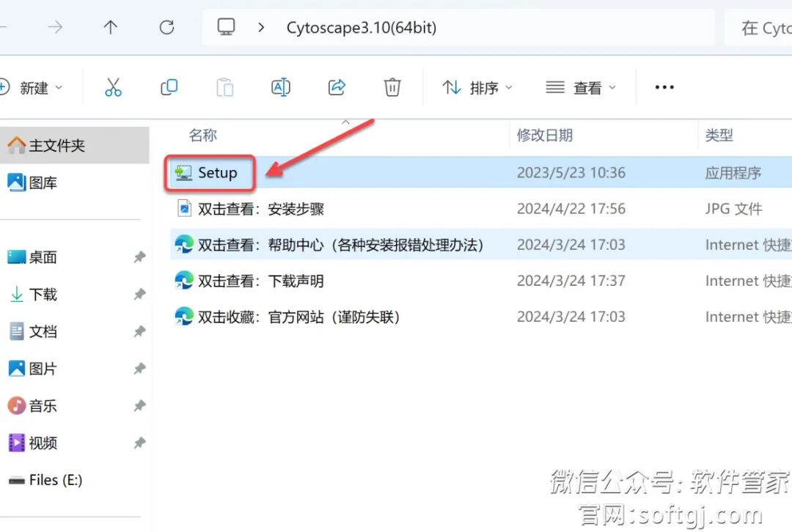Click the Copy icon in toolbar
792x532 pixels.
(169, 87)
